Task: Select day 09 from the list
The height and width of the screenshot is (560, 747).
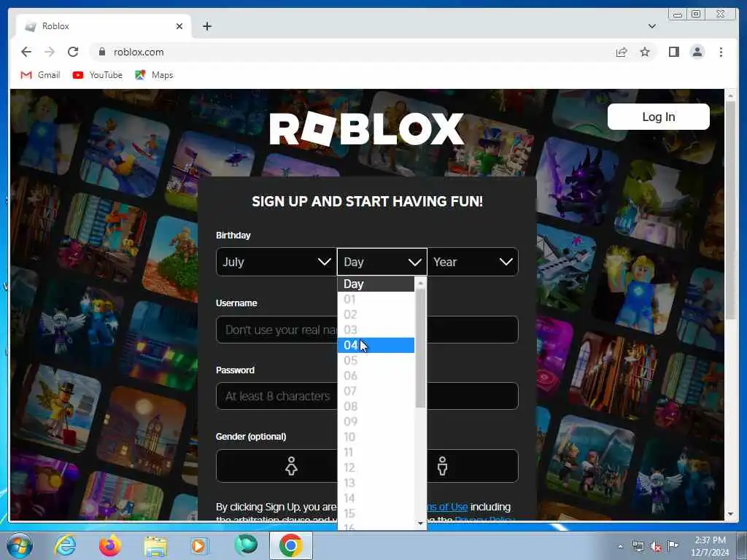Action: [x=376, y=421]
